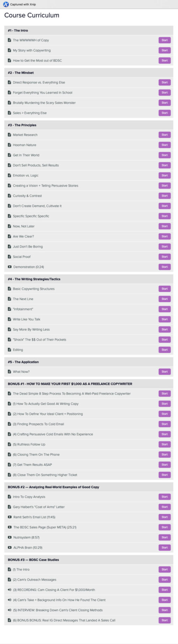Open the Emotion vs. Logic lesson title
The image size is (178, 644).
click(x=25, y=176)
